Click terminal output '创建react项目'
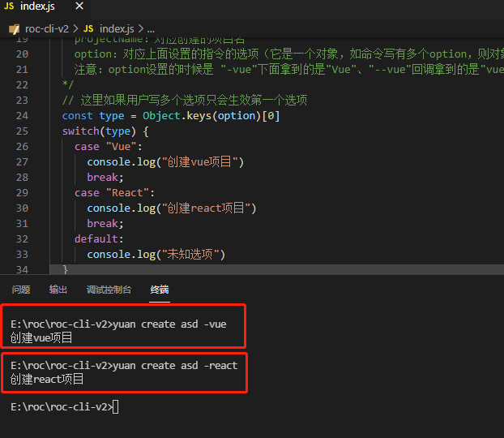The width and height of the screenshot is (504, 438). 47,380
